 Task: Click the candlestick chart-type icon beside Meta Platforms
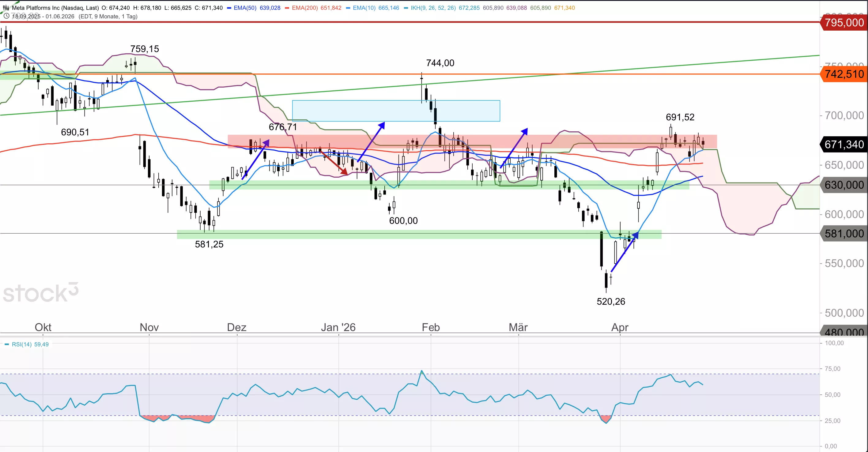[x=6, y=7]
